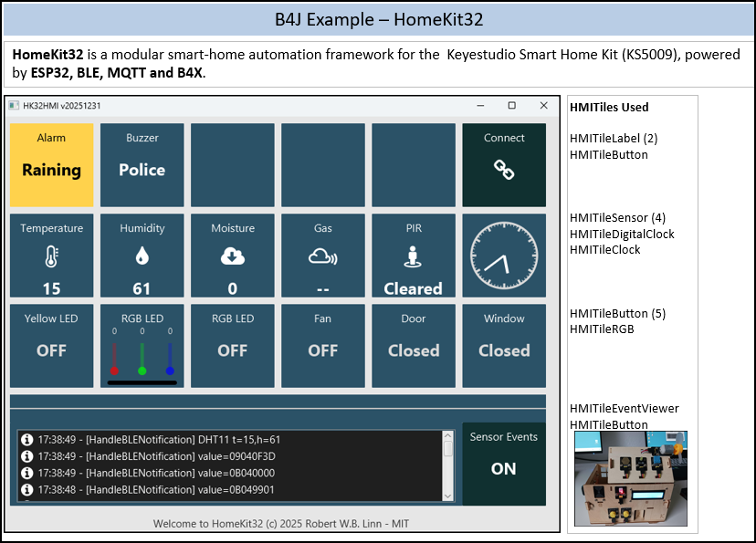Adjust the red RGB LED slider
The height and width of the screenshot is (543, 756).
click(x=114, y=359)
